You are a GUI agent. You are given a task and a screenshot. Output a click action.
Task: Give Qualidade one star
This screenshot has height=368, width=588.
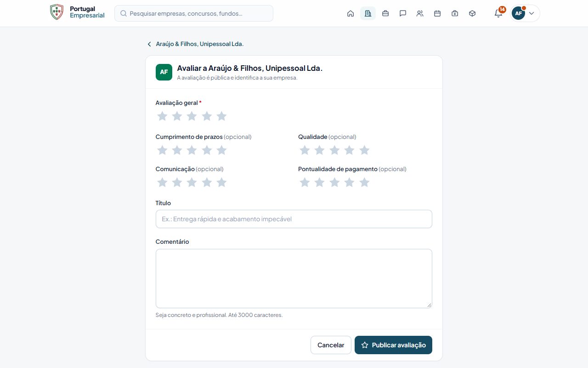click(305, 150)
